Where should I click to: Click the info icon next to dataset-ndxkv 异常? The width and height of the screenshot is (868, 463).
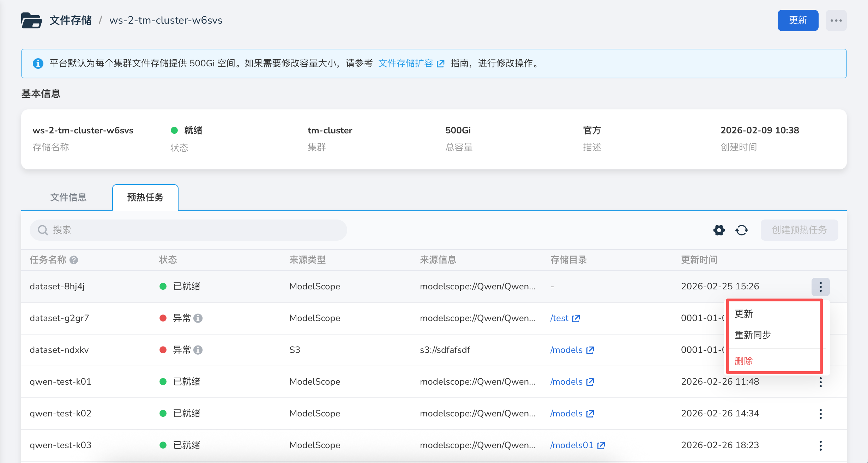pyautogui.click(x=198, y=350)
